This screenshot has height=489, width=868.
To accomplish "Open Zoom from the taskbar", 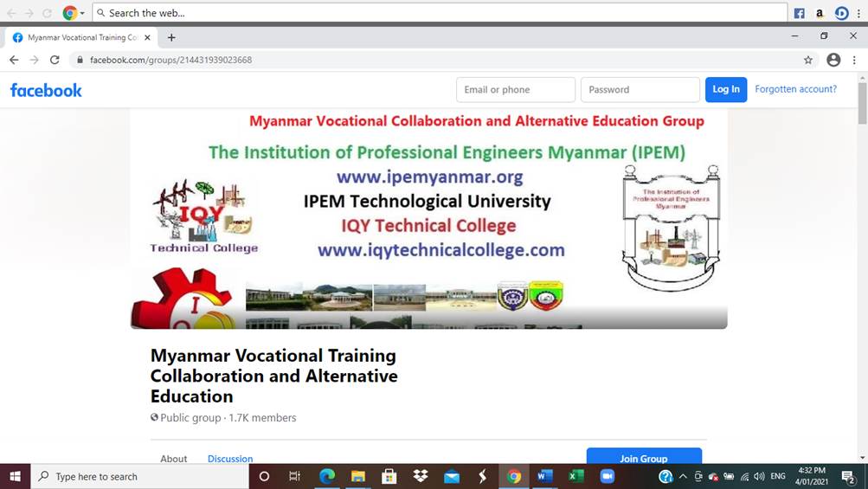I will pyautogui.click(x=608, y=476).
